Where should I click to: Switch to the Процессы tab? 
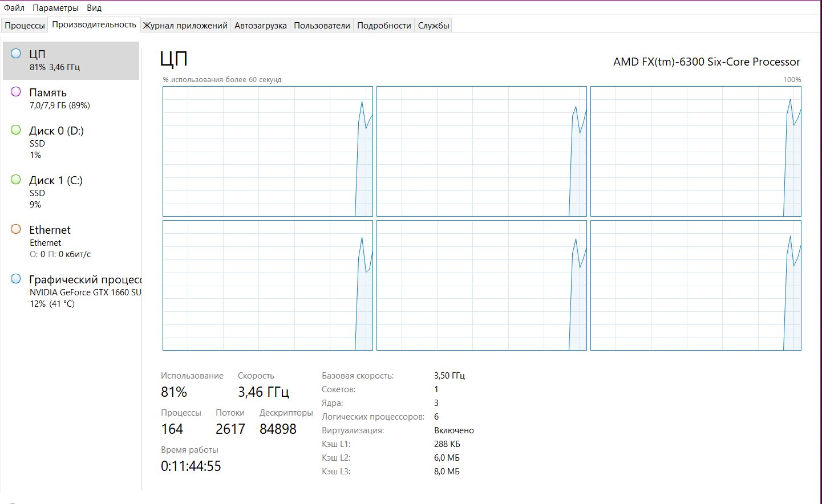click(25, 25)
